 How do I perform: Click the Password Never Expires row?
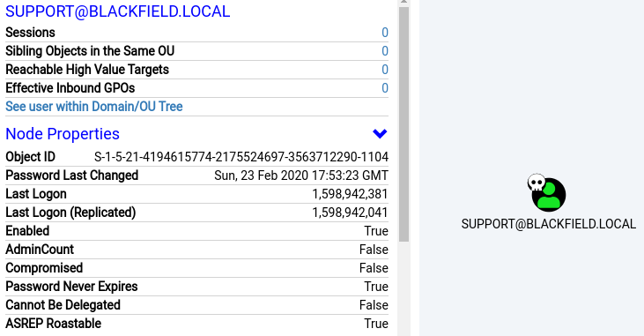tap(196, 287)
